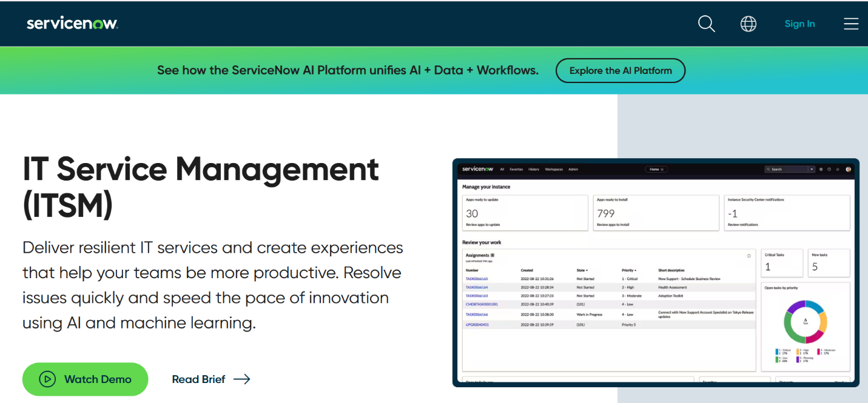Select History in the dashboard image menu
The width and height of the screenshot is (868, 403).
tap(534, 170)
